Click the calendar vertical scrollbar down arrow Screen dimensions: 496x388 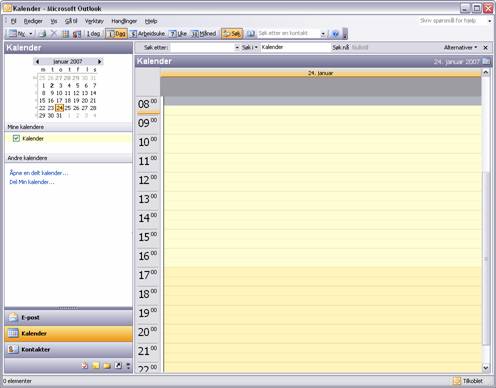click(486, 368)
